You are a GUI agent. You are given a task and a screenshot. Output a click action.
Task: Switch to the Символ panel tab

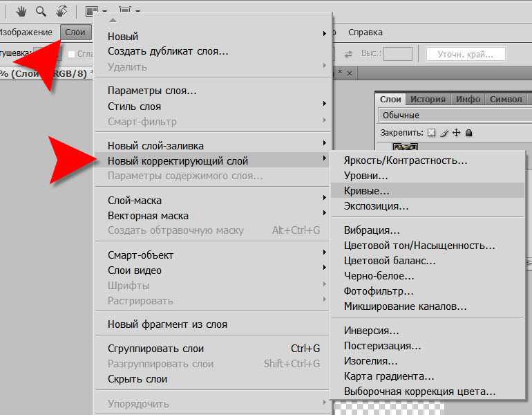[x=506, y=99]
